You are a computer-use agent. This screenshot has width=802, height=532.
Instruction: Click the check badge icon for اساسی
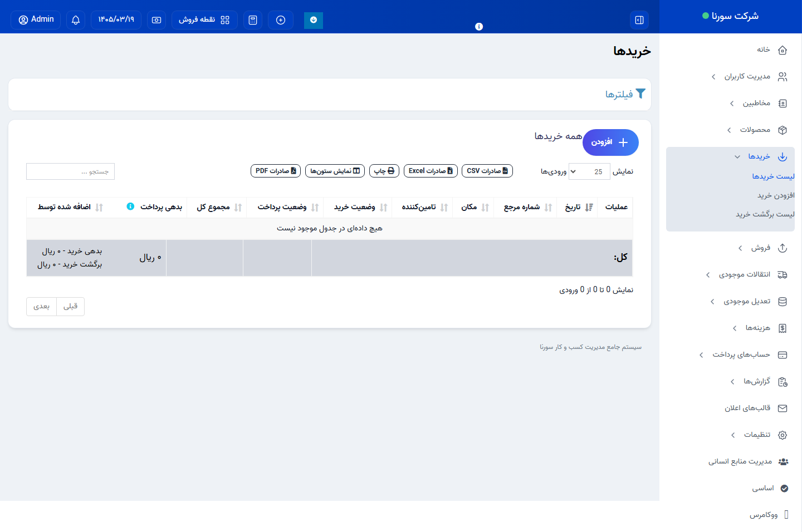click(x=784, y=489)
